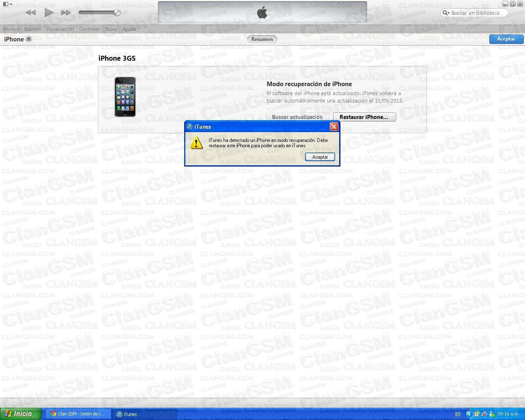Click the blue Aceptar button in toolbar
This screenshot has height=420, width=525.
coord(506,39)
